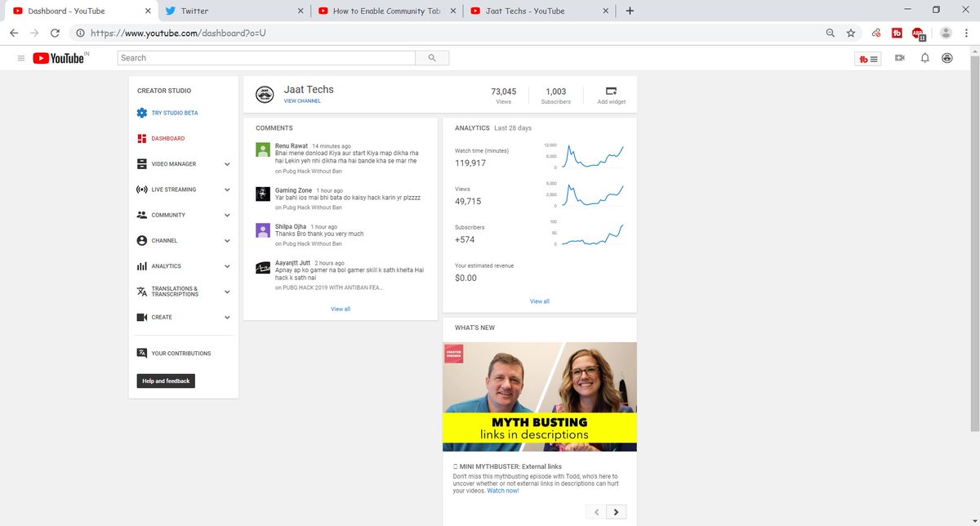Click the Live Streaming icon

tap(142, 189)
